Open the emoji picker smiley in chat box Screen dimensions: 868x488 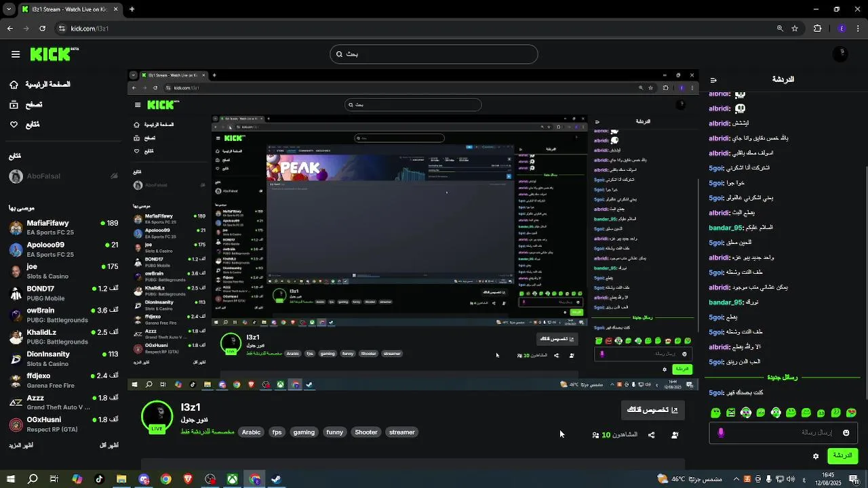point(846,432)
